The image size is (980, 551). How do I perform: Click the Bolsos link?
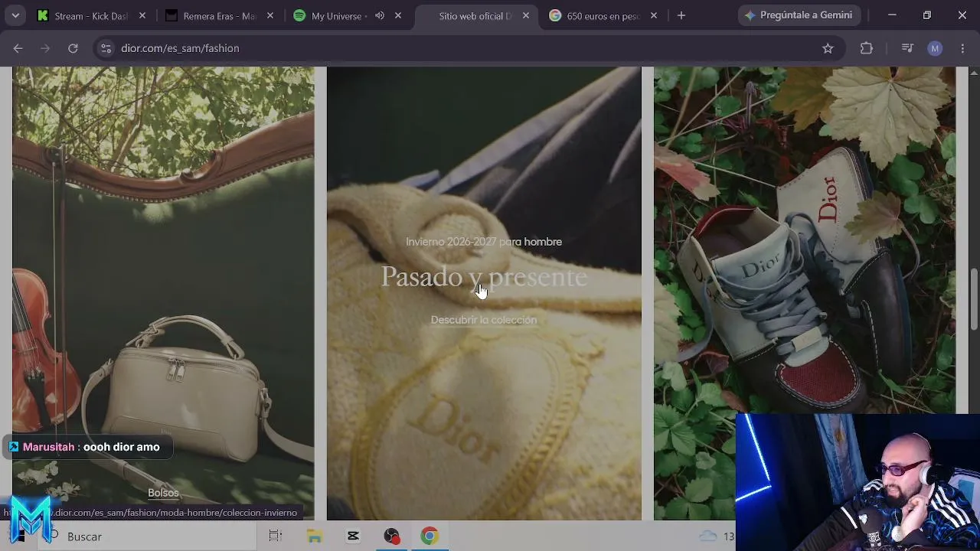tap(163, 493)
